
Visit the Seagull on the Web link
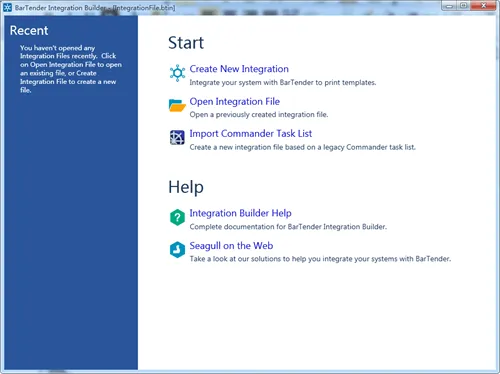tap(231, 246)
